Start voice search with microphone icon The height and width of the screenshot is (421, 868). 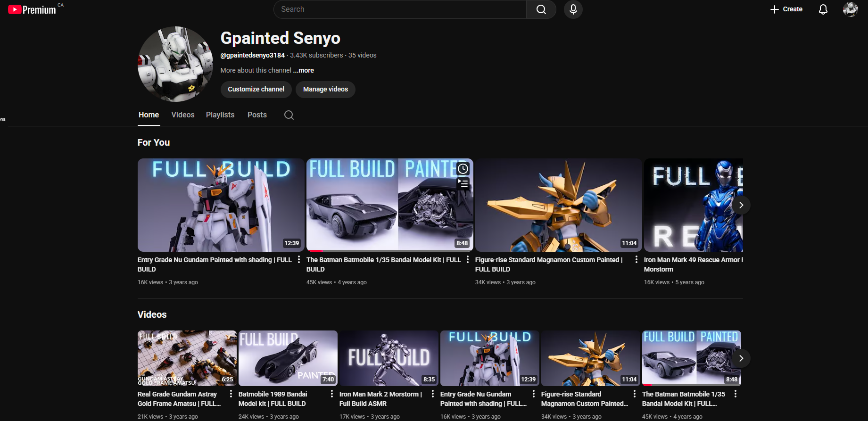point(573,9)
